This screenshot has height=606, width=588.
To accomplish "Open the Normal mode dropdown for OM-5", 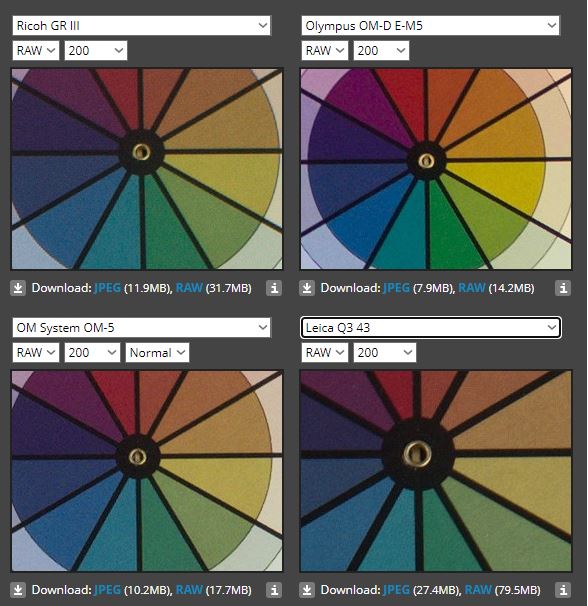I will click(x=157, y=352).
